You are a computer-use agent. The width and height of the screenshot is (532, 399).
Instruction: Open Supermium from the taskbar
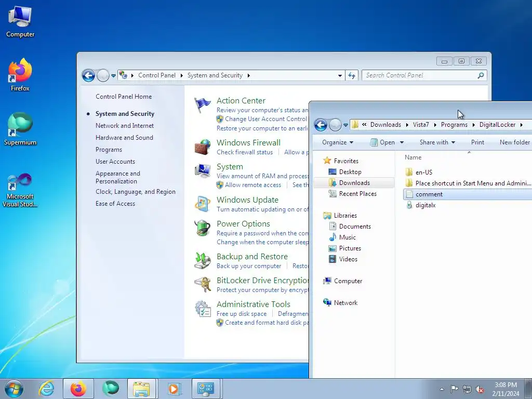(x=111, y=389)
